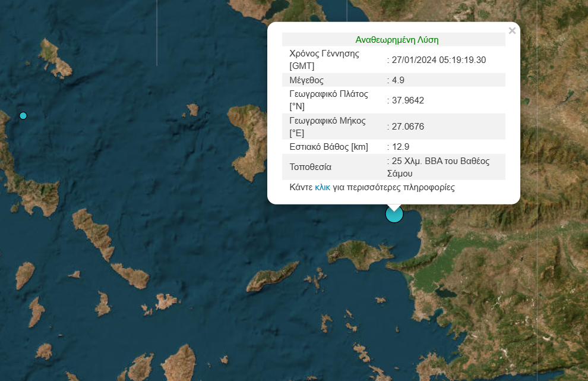Image resolution: width=588 pixels, height=381 pixels.
Task: Click the 'Μέγεθος' label in the popup
Action: point(306,80)
